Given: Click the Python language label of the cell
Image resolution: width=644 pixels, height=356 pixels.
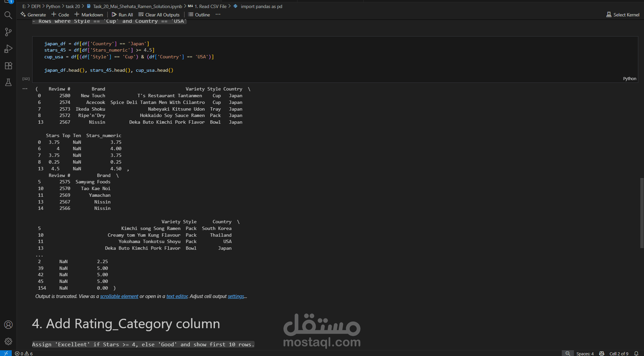Looking at the screenshot, I should 630,79.
